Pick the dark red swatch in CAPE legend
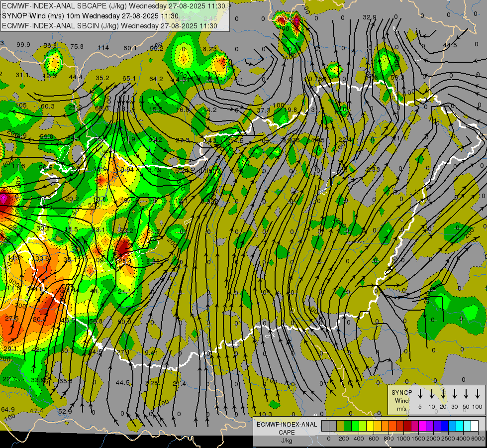This screenshot has height=448, width=487. click(407, 426)
